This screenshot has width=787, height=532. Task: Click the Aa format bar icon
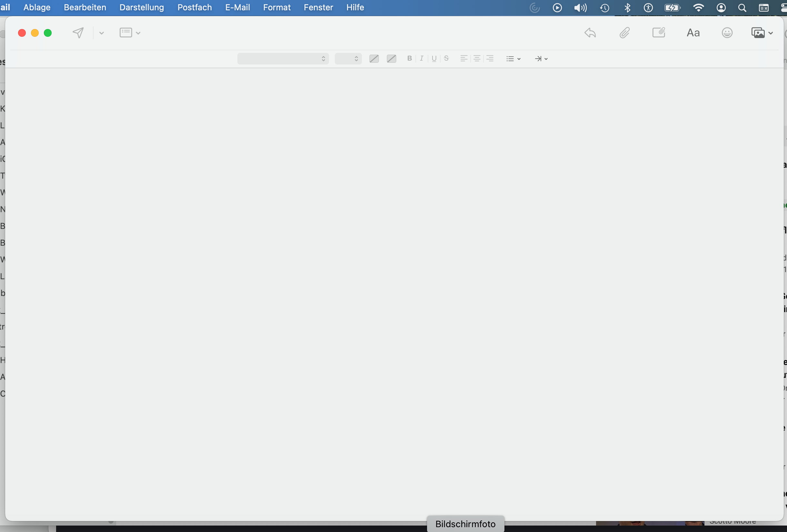693,33
